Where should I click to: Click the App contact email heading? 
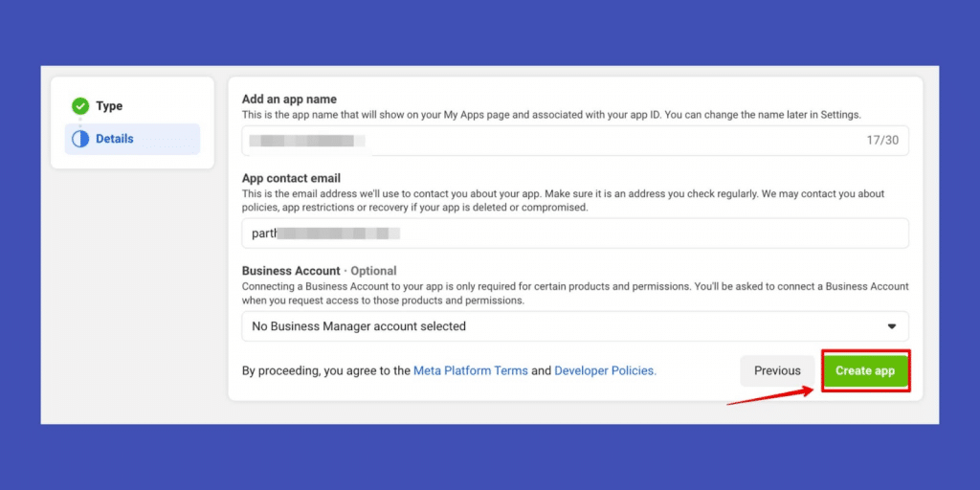click(x=291, y=178)
